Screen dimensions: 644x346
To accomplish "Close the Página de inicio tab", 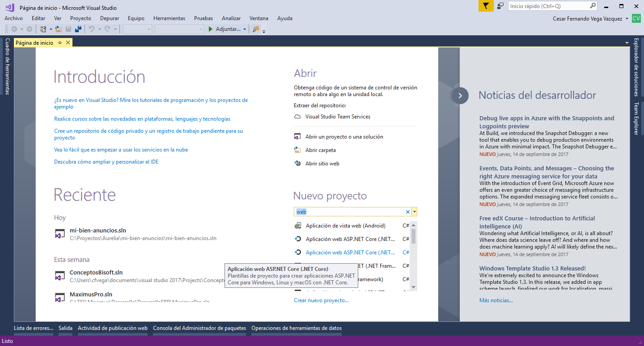I will (68, 43).
